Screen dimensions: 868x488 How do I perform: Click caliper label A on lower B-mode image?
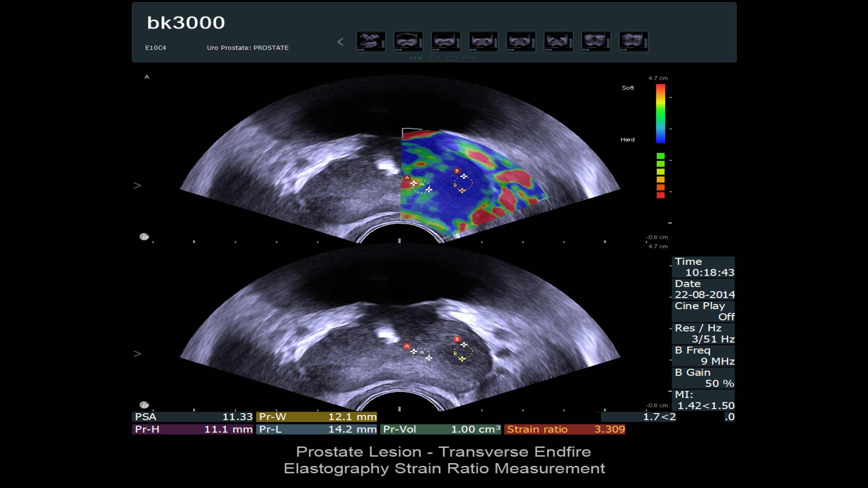click(407, 346)
